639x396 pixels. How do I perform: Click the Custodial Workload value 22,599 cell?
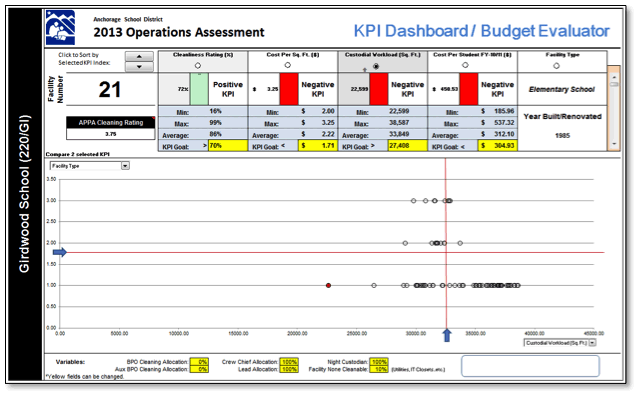pos(354,89)
